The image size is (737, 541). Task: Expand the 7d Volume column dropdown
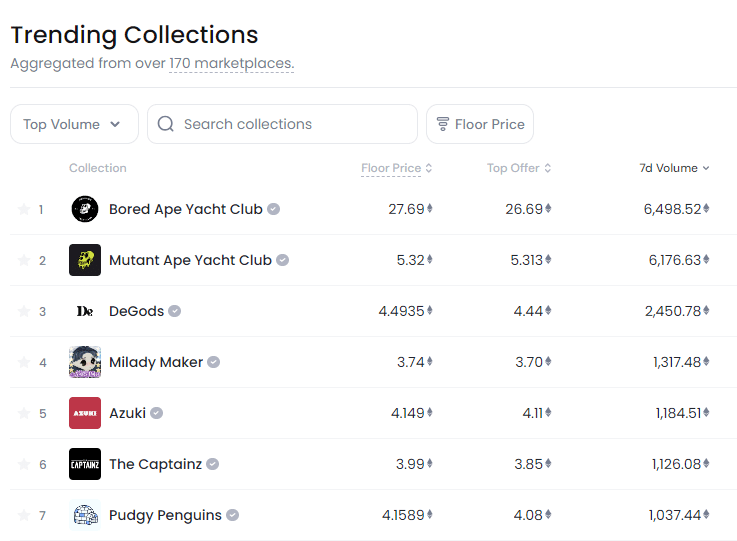[674, 168]
